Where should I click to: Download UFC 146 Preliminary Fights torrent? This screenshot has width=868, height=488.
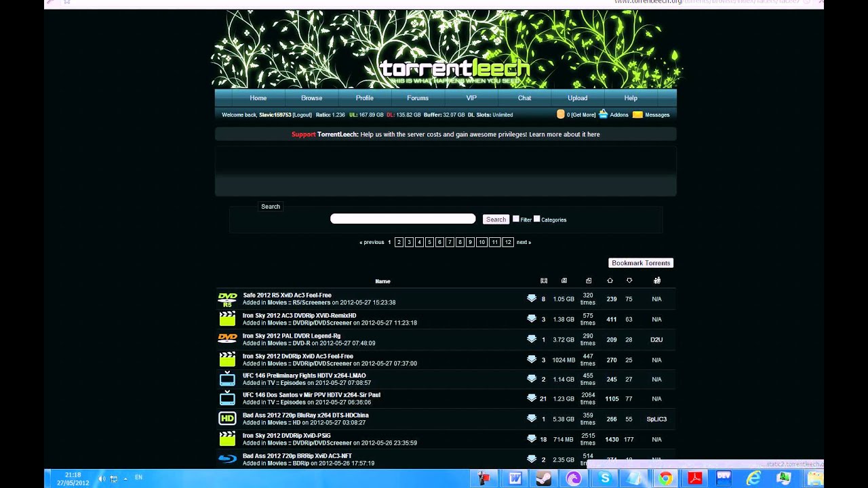pyautogui.click(x=532, y=379)
